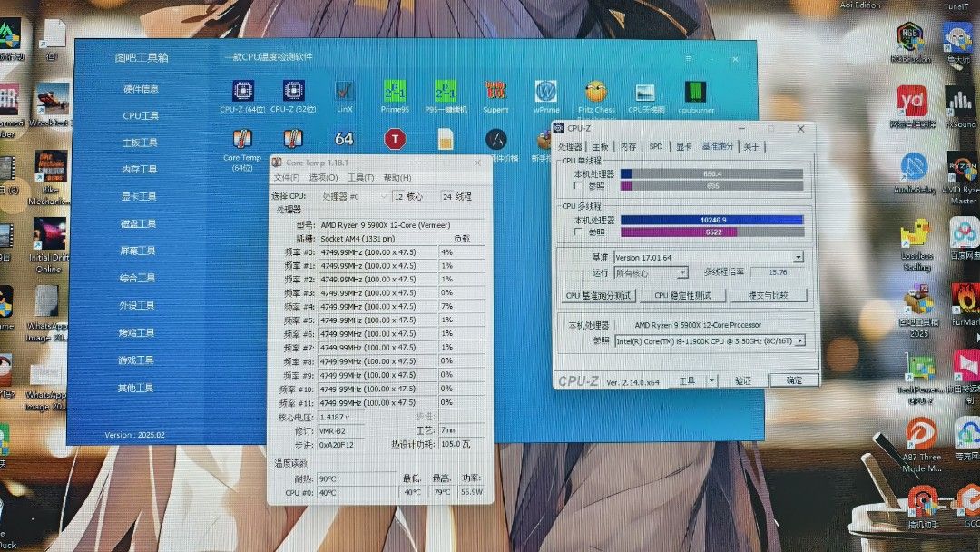This screenshot has width=980, height=552.
Task: Switch to 显卡 tab in CPU-Z
Action: [x=684, y=146]
